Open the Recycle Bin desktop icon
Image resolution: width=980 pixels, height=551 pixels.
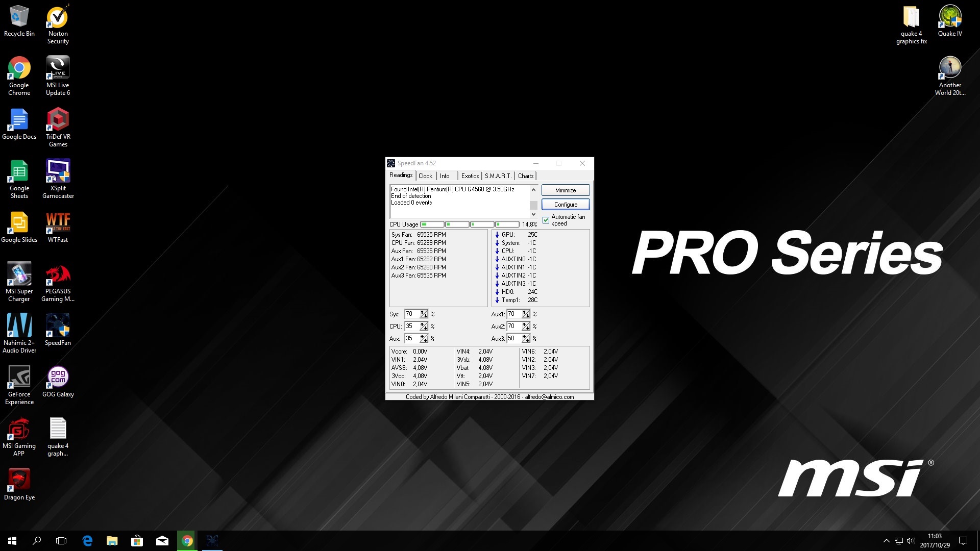pos(19,21)
